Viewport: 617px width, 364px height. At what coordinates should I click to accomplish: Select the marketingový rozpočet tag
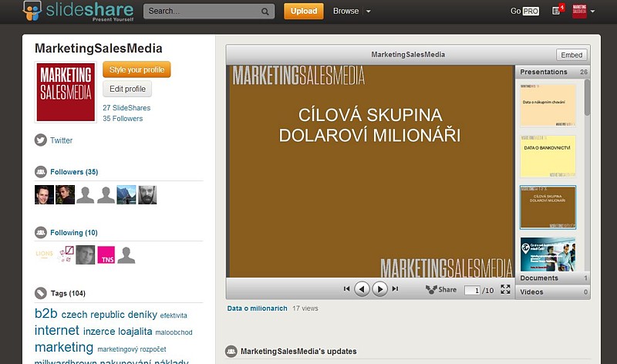point(132,349)
